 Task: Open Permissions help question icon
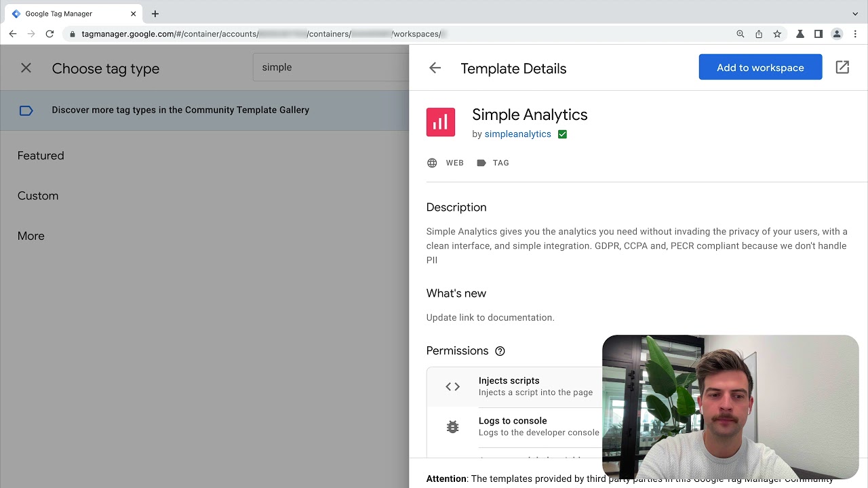[x=500, y=351]
